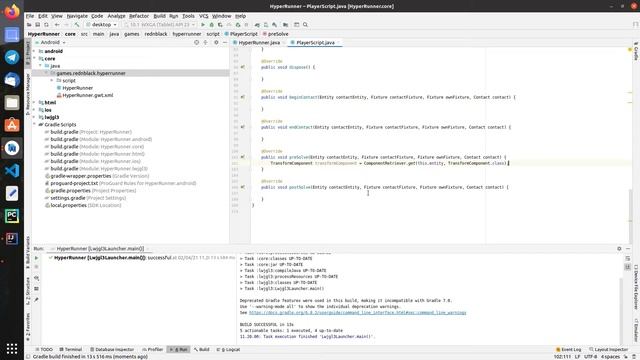Open the VCS menu
The width and height of the screenshot is (640, 360).
pos(203,16)
